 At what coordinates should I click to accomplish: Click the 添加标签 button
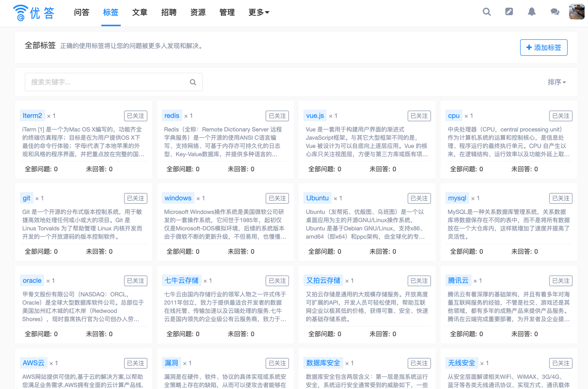coord(544,48)
